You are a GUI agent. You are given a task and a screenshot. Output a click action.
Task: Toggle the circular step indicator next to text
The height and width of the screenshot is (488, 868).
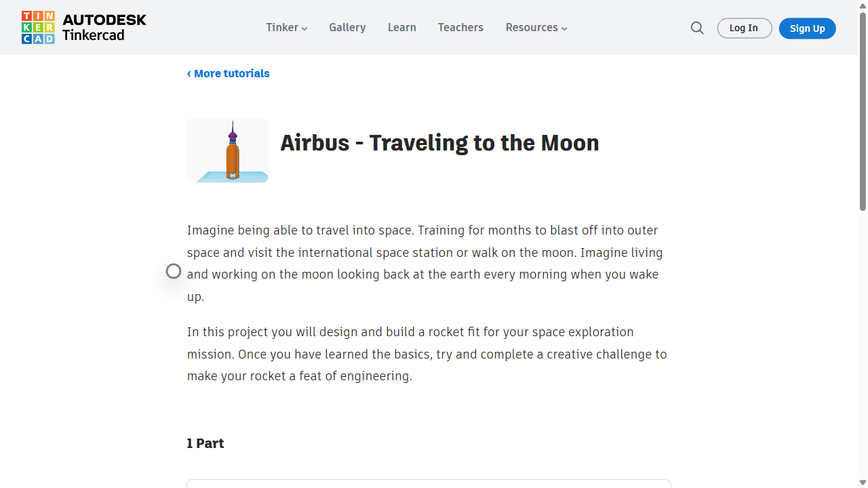(174, 271)
